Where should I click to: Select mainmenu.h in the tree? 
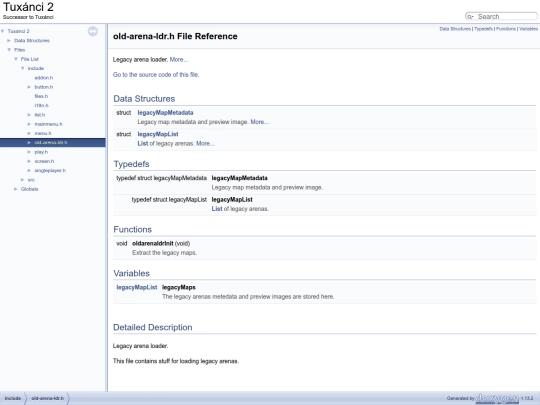click(49, 124)
